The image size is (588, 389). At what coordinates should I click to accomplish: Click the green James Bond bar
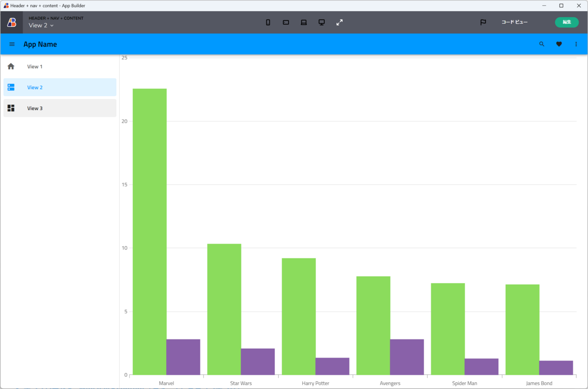coord(522,330)
